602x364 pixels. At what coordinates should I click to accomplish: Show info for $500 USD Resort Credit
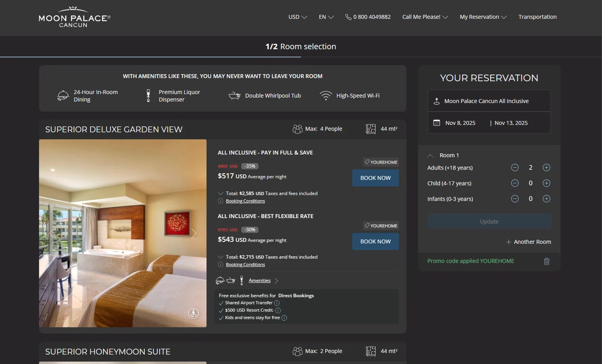[x=278, y=310]
